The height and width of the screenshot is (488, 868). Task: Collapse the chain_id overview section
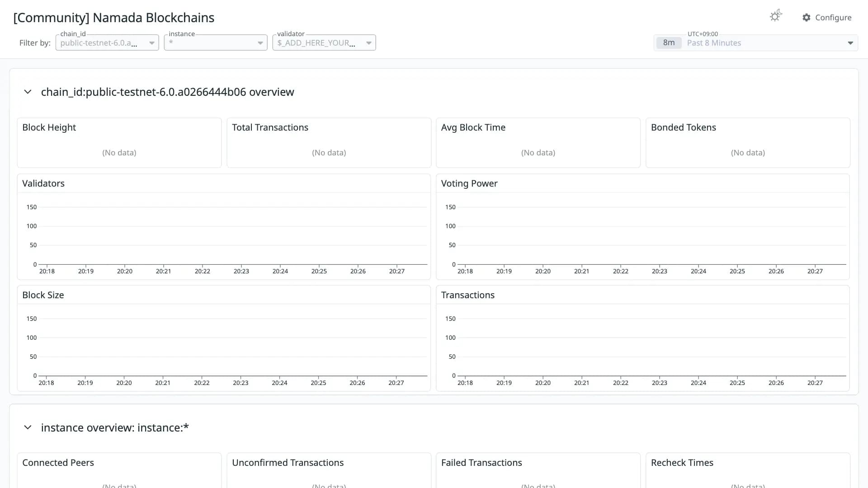pos(28,92)
